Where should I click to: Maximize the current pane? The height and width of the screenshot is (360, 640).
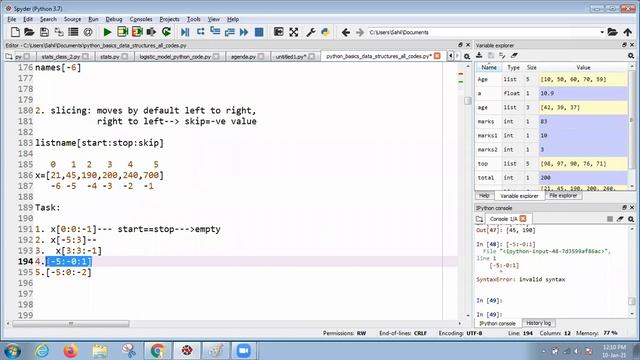click(x=278, y=32)
